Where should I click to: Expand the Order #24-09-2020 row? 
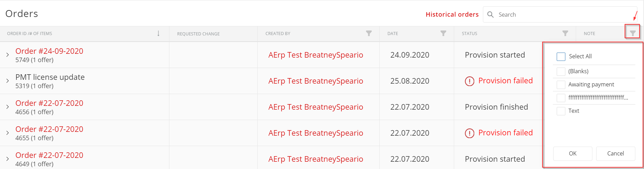point(8,55)
